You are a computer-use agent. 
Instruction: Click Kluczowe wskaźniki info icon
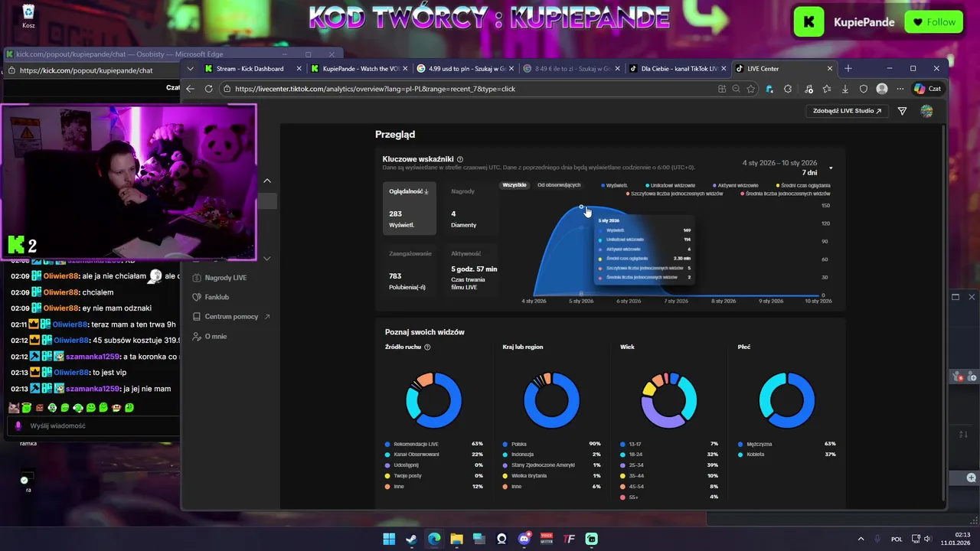coord(460,159)
